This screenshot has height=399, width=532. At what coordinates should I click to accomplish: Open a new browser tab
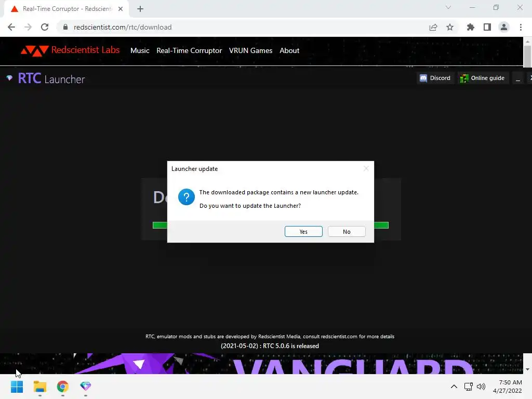coord(140,9)
